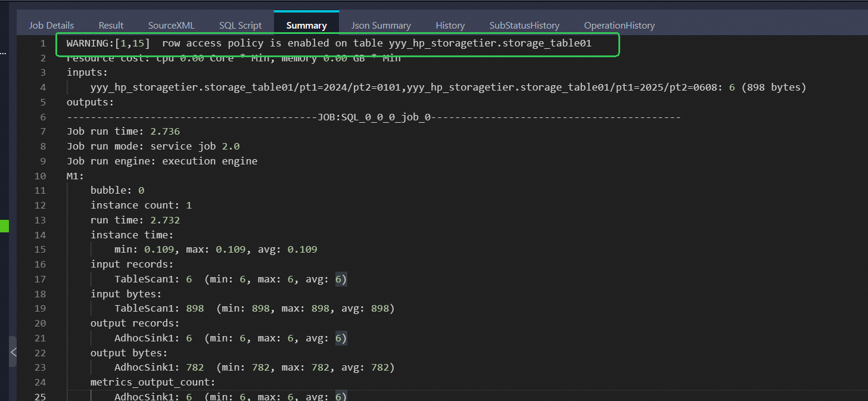
Task: Click line number 20 in the gutter
Action: pyautogui.click(x=40, y=323)
